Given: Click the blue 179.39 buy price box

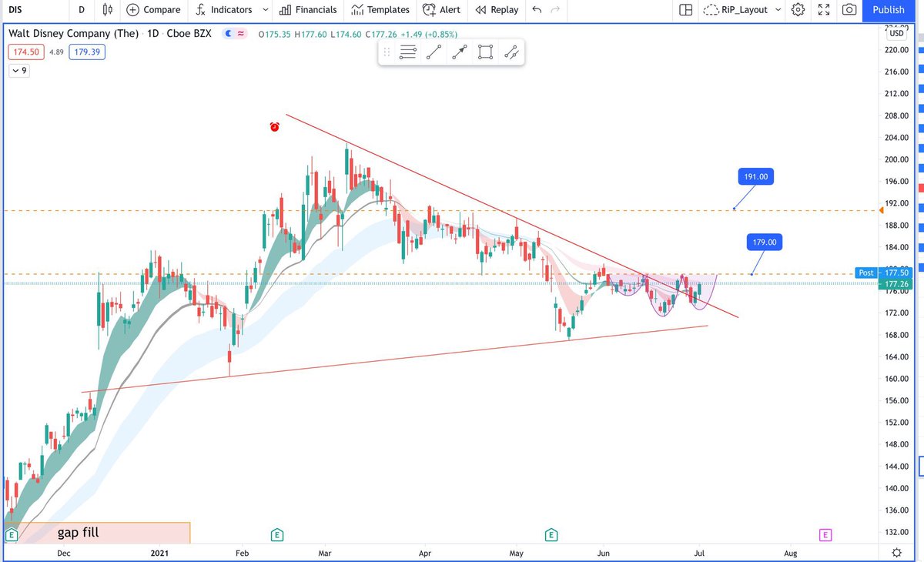Looking at the screenshot, I should [x=87, y=52].
